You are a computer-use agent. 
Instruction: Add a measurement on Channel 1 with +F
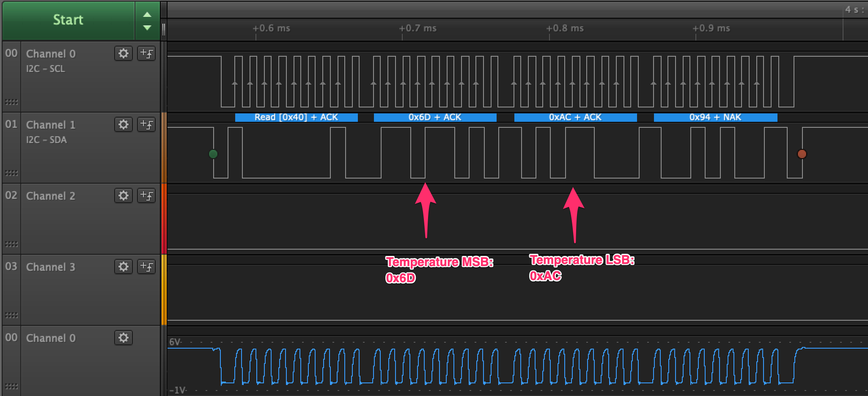146,124
